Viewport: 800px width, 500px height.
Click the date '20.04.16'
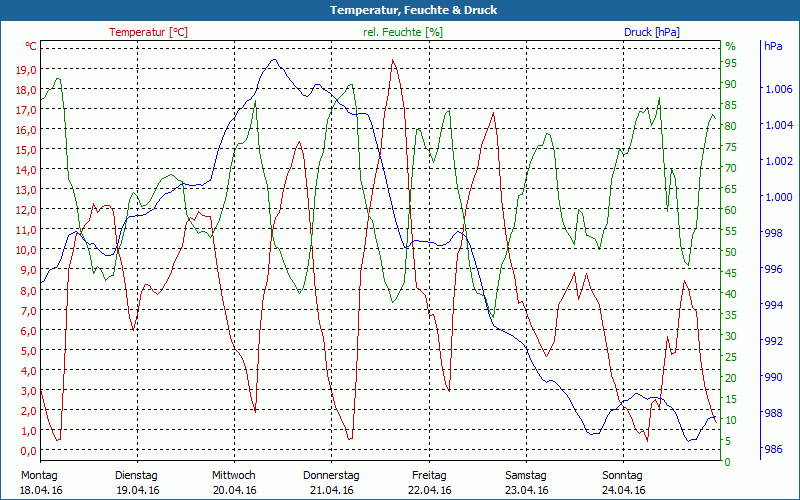(x=235, y=490)
